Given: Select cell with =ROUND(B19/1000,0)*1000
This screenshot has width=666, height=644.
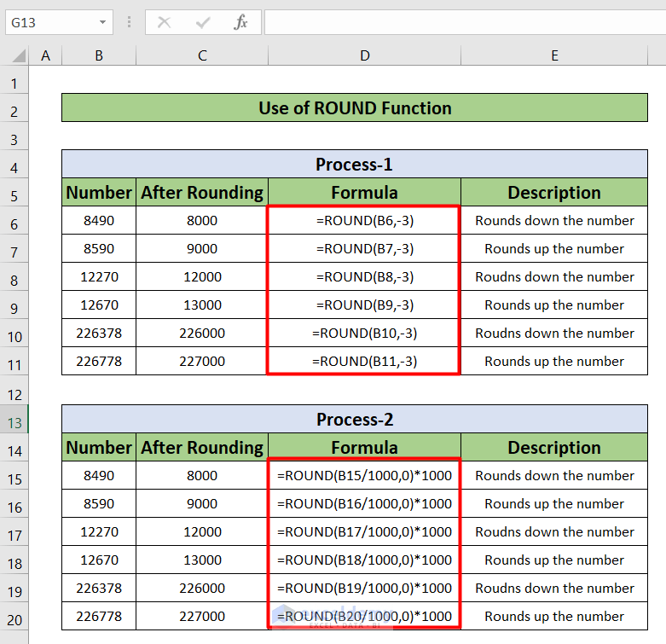Looking at the screenshot, I should pyautogui.click(x=364, y=588).
